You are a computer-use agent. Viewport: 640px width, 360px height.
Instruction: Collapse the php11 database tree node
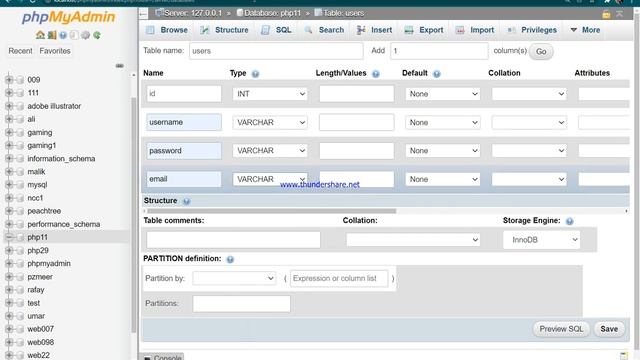pos(9,237)
